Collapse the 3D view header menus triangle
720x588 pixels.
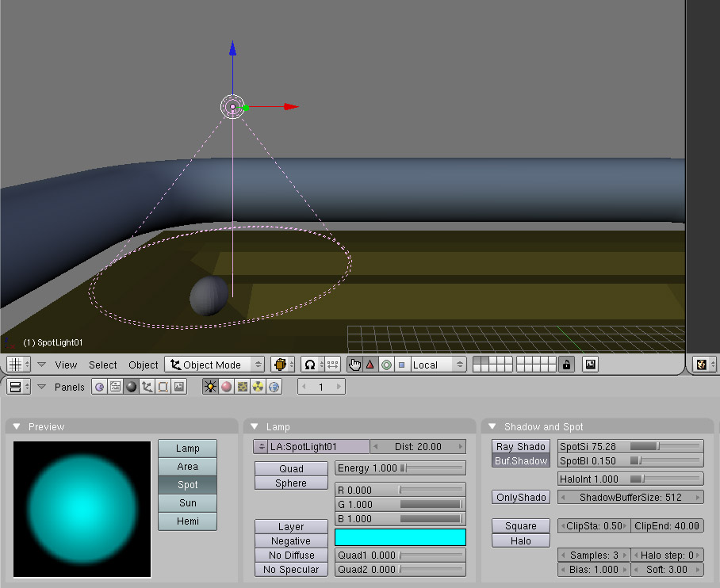tap(41, 365)
